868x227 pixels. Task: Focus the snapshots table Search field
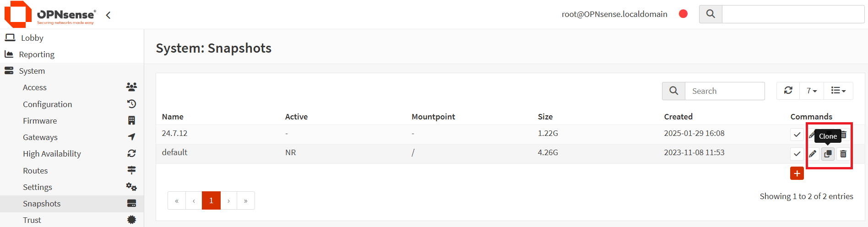(x=724, y=91)
